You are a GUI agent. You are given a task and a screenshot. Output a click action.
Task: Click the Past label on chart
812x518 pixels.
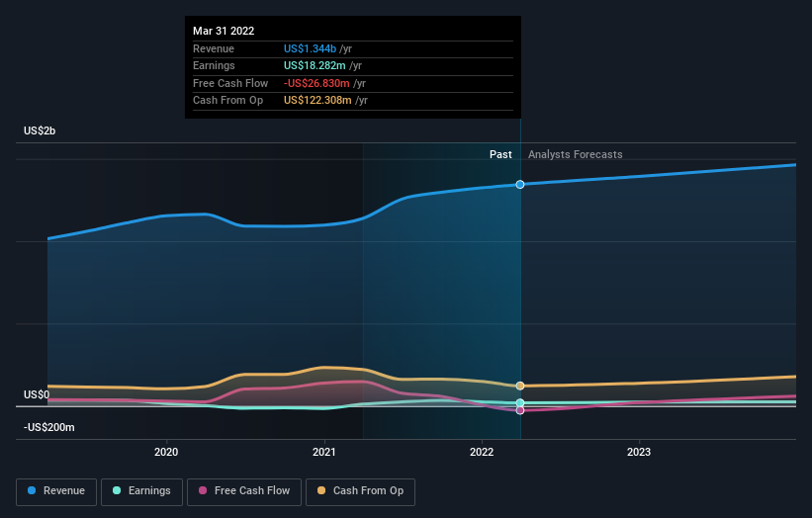point(500,154)
